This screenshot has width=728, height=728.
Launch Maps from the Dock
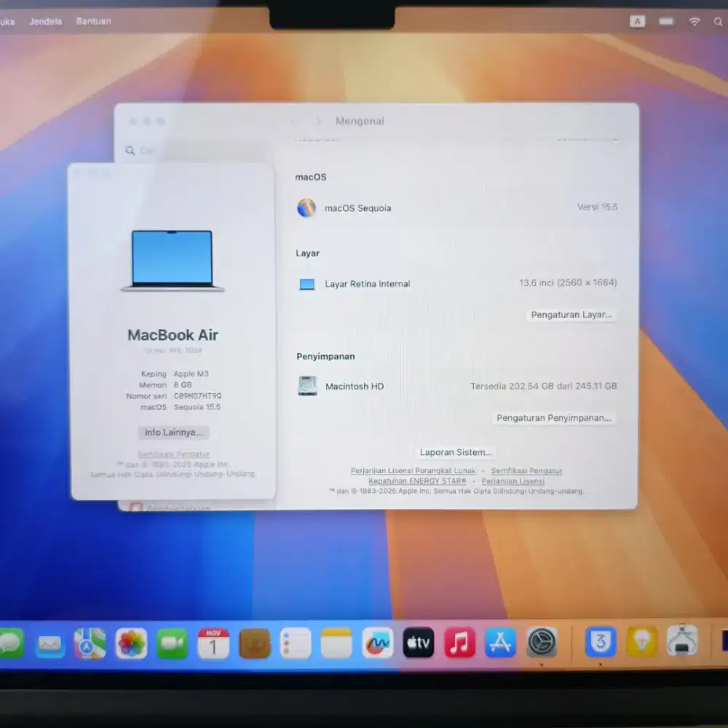pyautogui.click(x=89, y=643)
